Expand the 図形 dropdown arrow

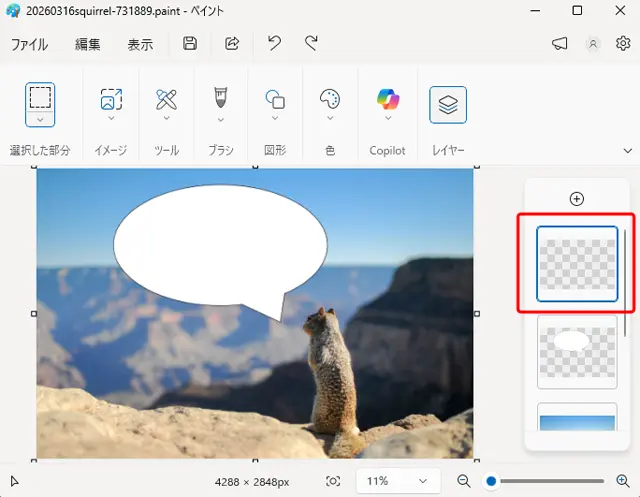click(275, 118)
